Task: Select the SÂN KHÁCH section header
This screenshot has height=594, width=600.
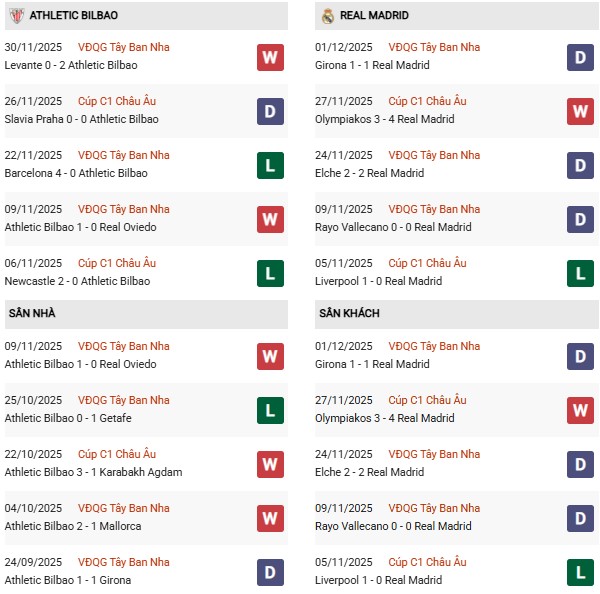Action: 349,314
